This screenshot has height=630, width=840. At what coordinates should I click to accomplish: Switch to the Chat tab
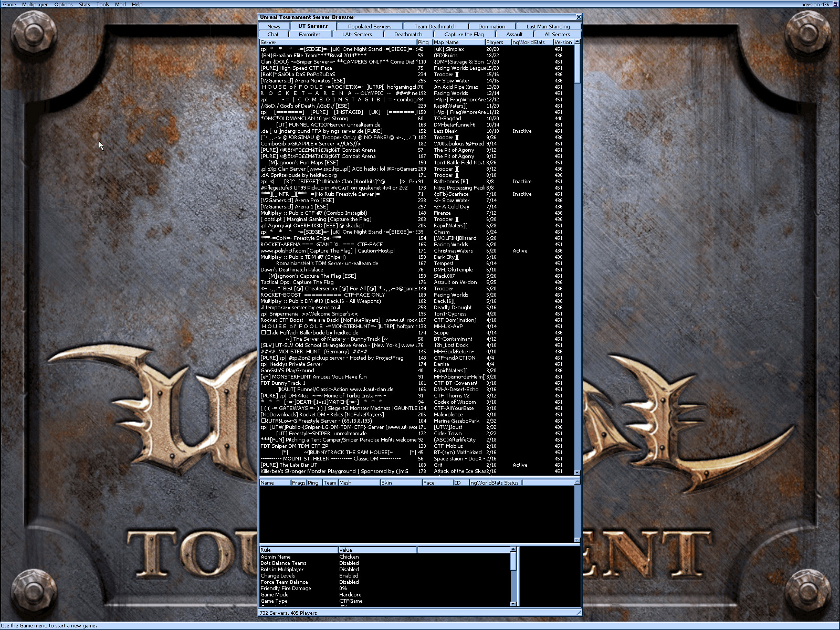(x=273, y=34)
